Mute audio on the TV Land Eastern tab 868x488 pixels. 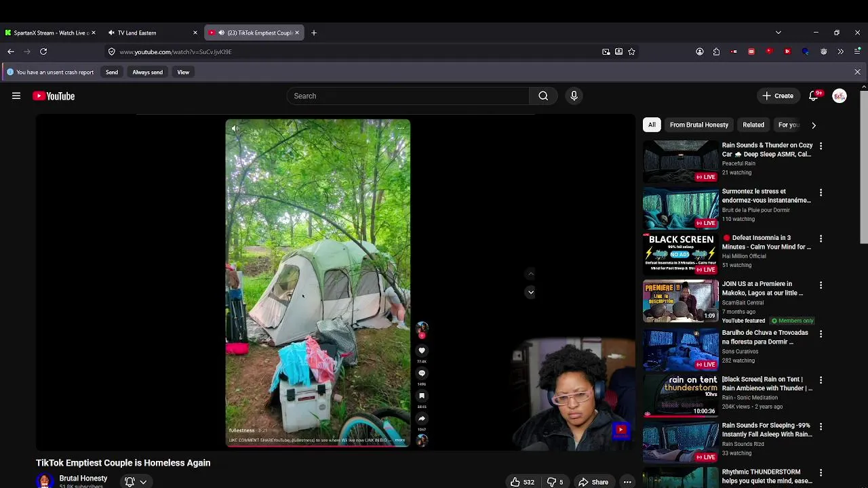tap(111, 33)
